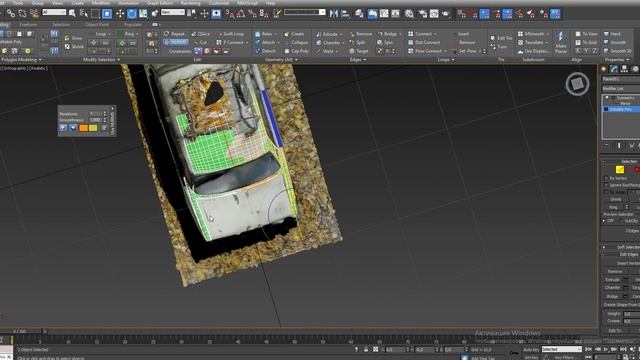Viewport: 640px width, 360px height.
Task: Click the Angle Snap toggle icon
Action: (x=241, y=14)
